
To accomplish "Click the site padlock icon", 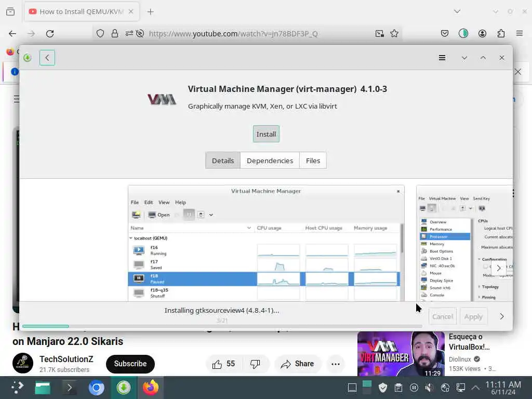I will tap(115, 34).
